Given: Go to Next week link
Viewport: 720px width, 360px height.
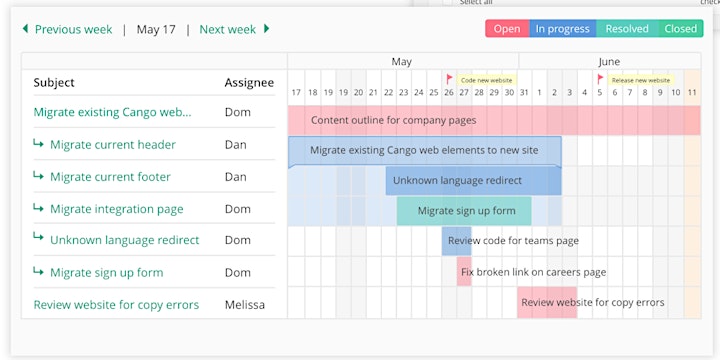Looking at the screenshot, I should (227, 29).
